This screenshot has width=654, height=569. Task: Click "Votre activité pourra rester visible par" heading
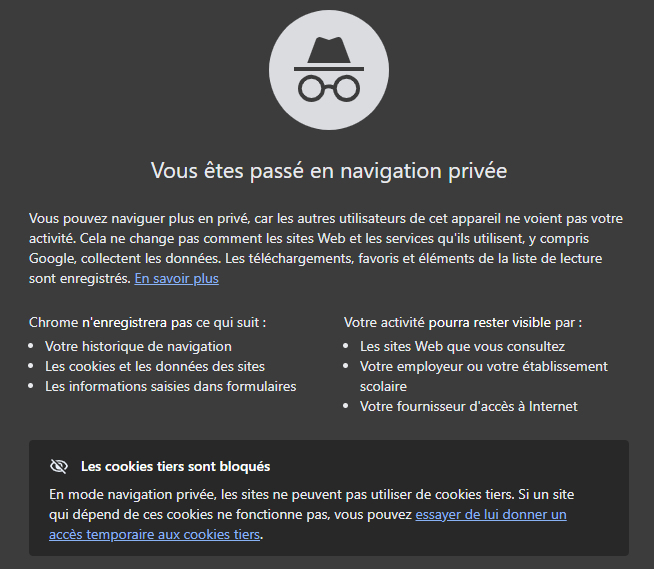(x=463, y=323)
